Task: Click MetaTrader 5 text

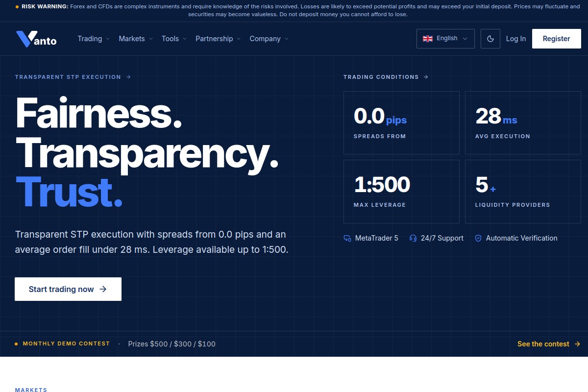Action: pyautogui.click(x=377, y=238)
